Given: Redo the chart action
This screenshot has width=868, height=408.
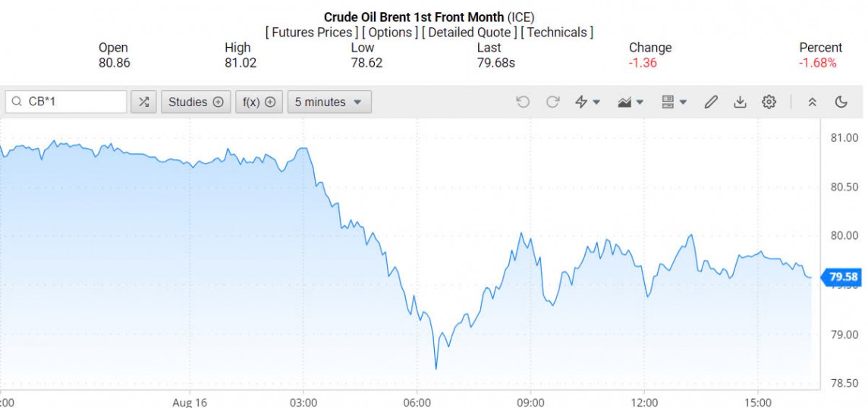Looking at the screenshot, I should (x=553, y=102).
